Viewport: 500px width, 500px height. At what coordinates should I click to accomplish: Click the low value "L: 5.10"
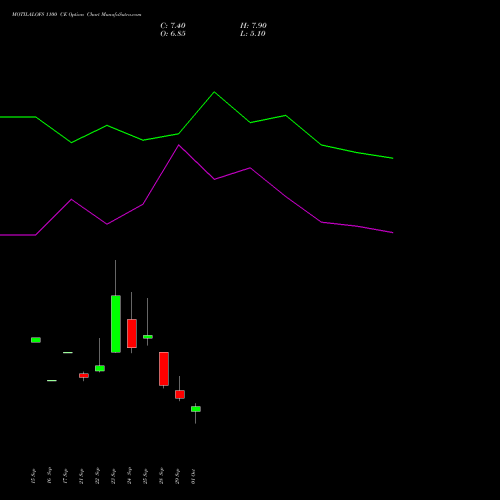[x=253, y=34]
